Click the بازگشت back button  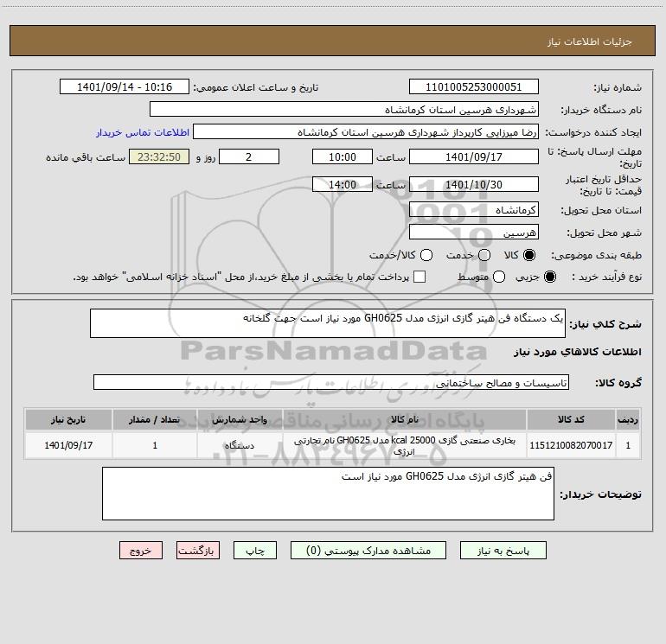click(198, 551)
